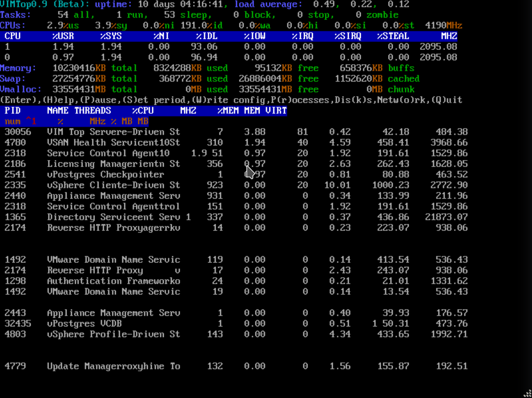The width and height of the screenshot is (532, 398).
Task: Click the virtual memory value 484.38
Action: click(452, 132)
